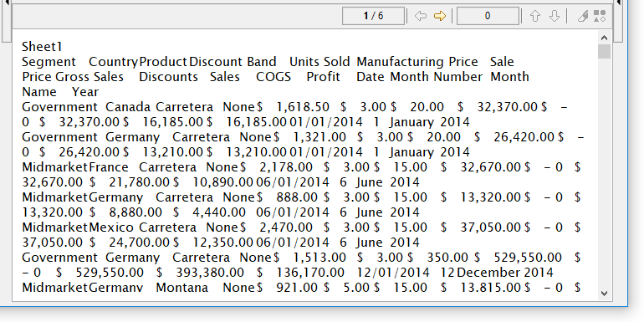Image resolution: width=644 pixels, height=322 pixels.
Task: Click the value '2,178.00'
Action: [286, 167]
